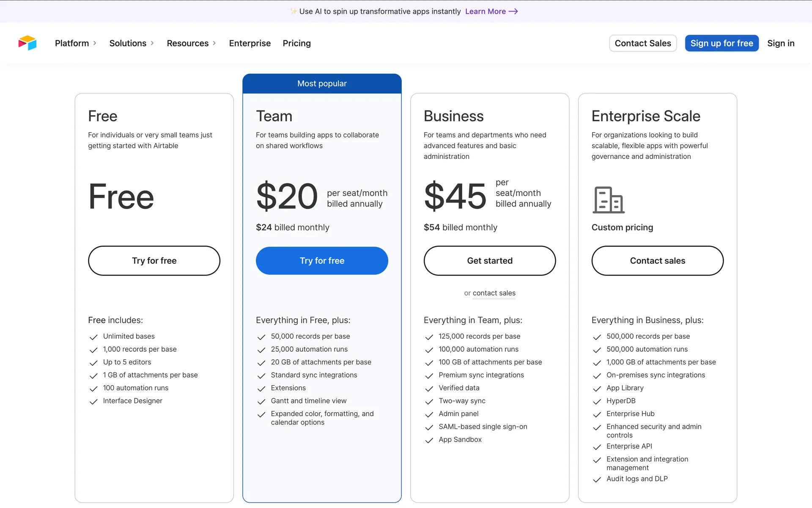812x508 pixels.
Task: Follow the 'contact sales' link under Business
Action: point(494,293)
